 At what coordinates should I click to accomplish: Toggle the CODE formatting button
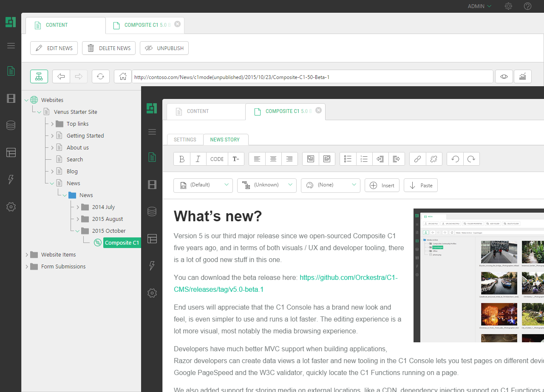coord(217,159)
